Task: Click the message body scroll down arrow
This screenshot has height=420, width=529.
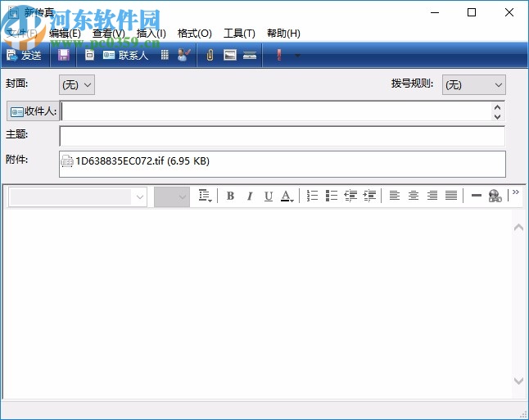Action: point(518,381)
